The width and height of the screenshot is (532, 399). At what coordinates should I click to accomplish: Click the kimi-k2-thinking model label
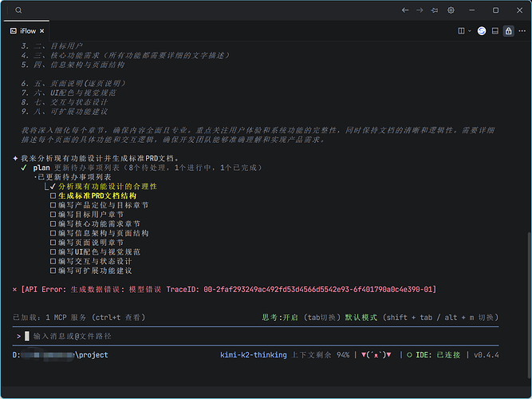click(254, 355)
